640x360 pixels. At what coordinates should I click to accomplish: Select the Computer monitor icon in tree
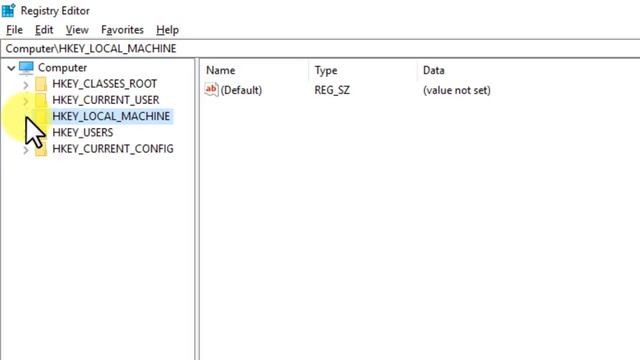(26, 68)
